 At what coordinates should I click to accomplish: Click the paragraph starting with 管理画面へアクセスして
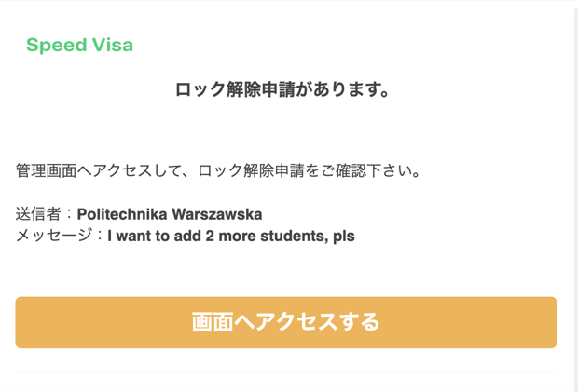218,170
